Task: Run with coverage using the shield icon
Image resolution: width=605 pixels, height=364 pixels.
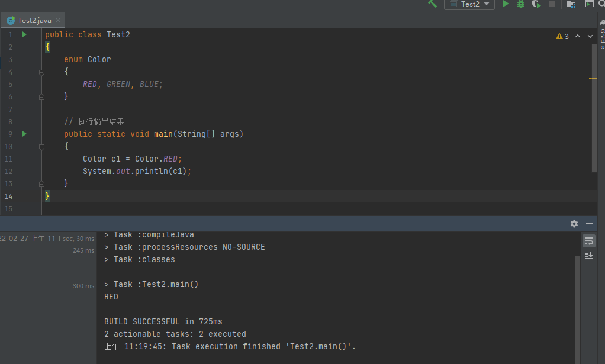Action: (536, 4)
